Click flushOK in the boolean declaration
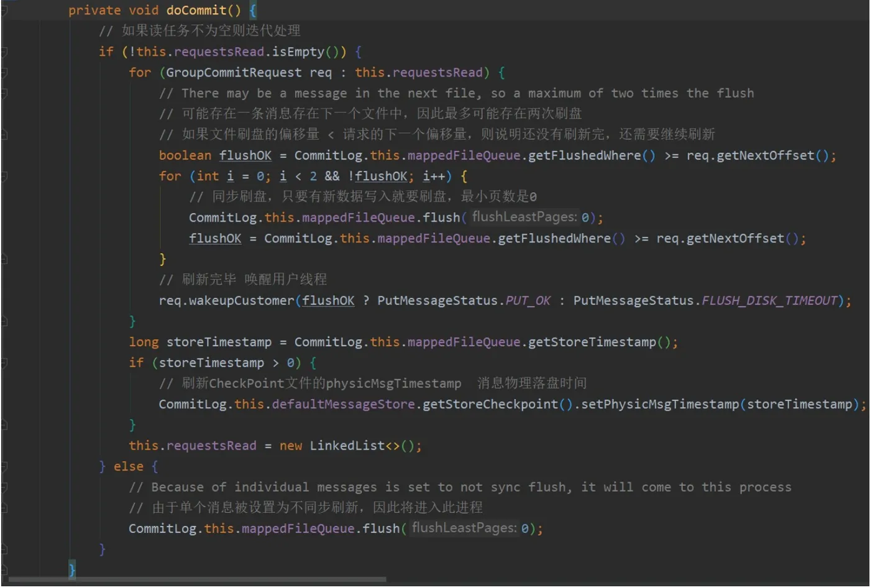 pyautogui.click(x=245, y=155)
